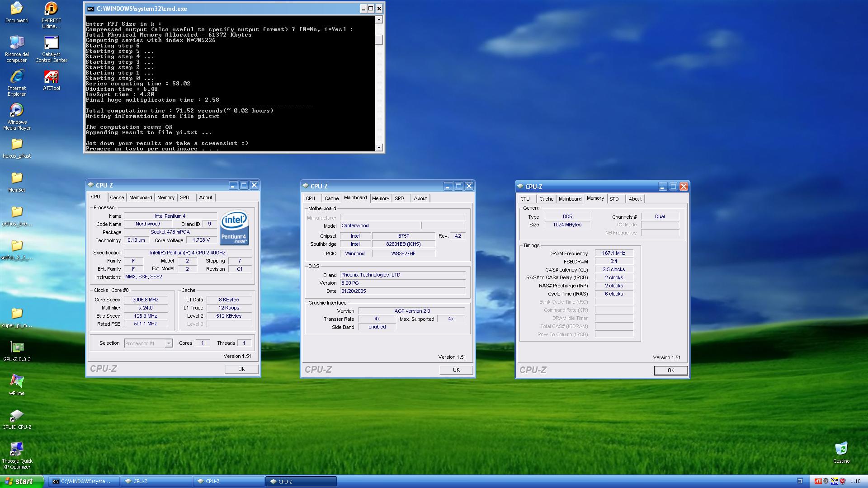
Task: Click the red security shield tray icon
Action: click(x=842, y=481)
